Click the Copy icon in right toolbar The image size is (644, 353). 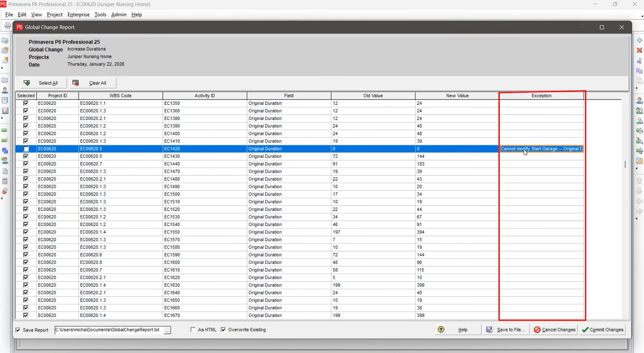coord(639,71)
